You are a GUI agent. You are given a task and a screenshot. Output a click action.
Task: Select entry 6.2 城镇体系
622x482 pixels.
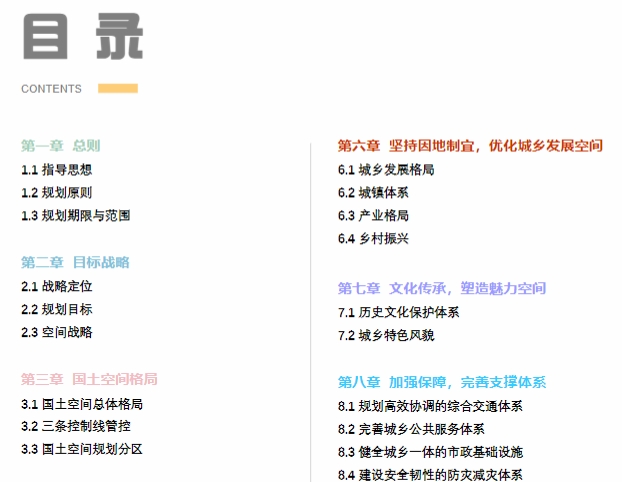[373, 193]
